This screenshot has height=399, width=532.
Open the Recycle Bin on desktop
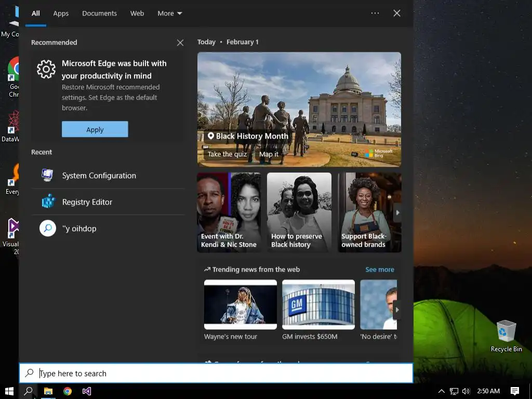pyautogui.click(x=506, y=336)
